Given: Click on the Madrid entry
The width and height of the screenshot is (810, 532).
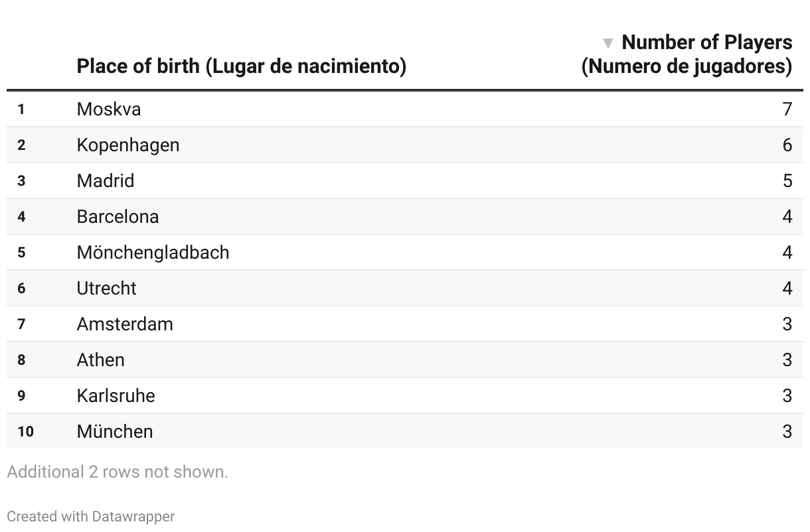Looking at the screenshot, I should click(x=106, y=180).
